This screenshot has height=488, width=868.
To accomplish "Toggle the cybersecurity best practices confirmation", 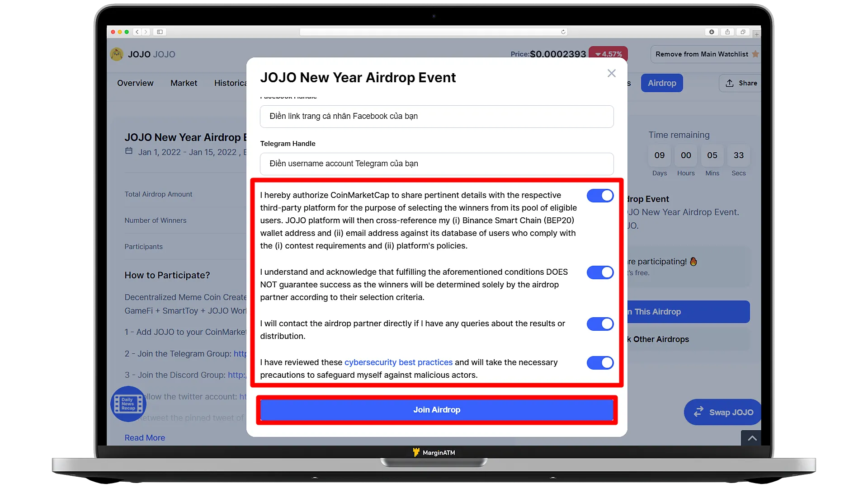I will (x=599, y=362).
